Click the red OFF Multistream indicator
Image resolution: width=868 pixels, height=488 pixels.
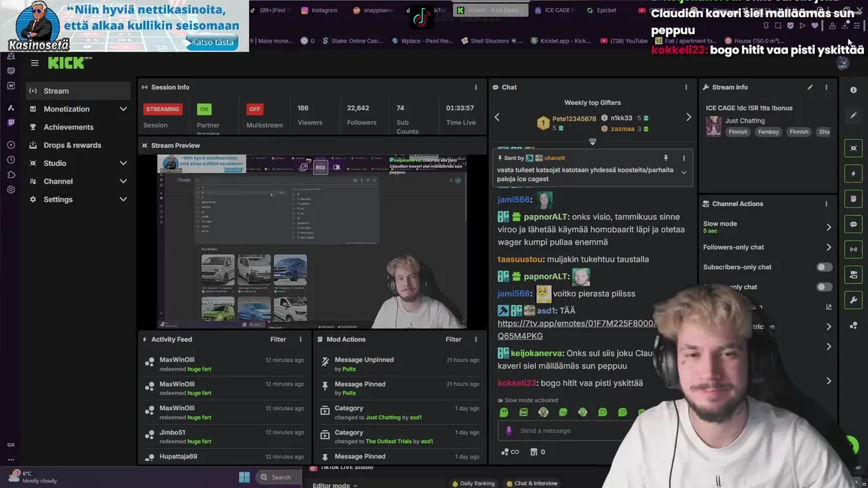pyautogui.click(x=254, y=109)
